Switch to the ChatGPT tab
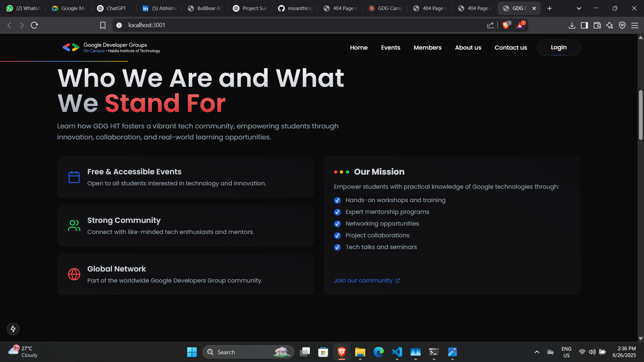Viewport: 644px width, 362px height. (x=114, y=8)
